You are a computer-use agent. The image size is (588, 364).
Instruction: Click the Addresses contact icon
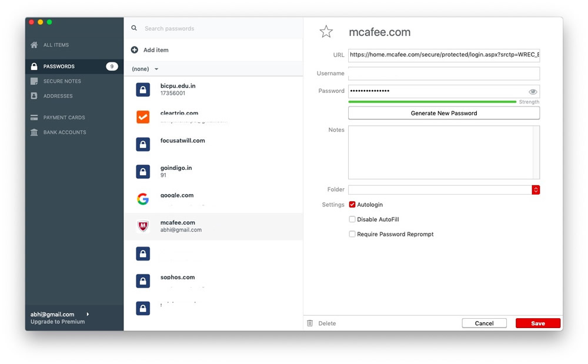pos(34,96)
